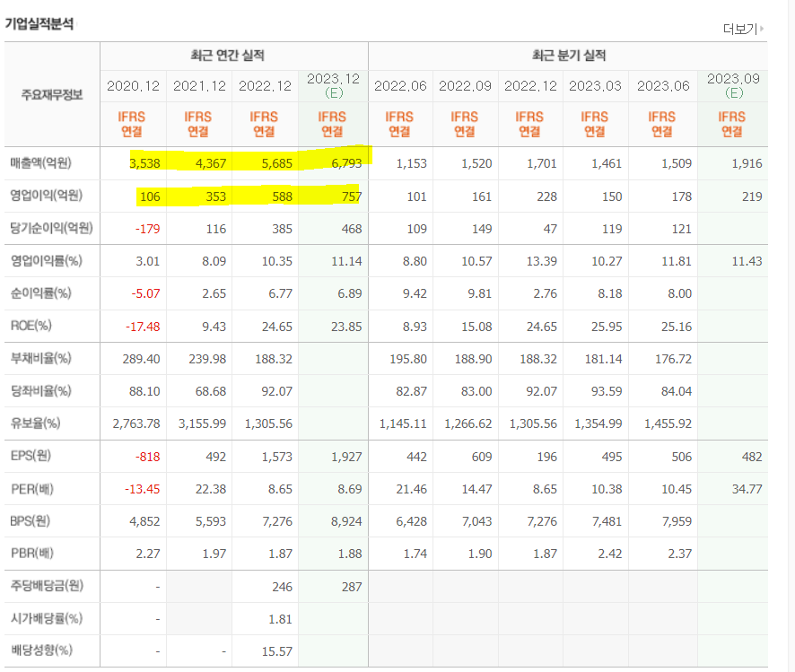Click negative net income value -179

click(x=147, y=229)
